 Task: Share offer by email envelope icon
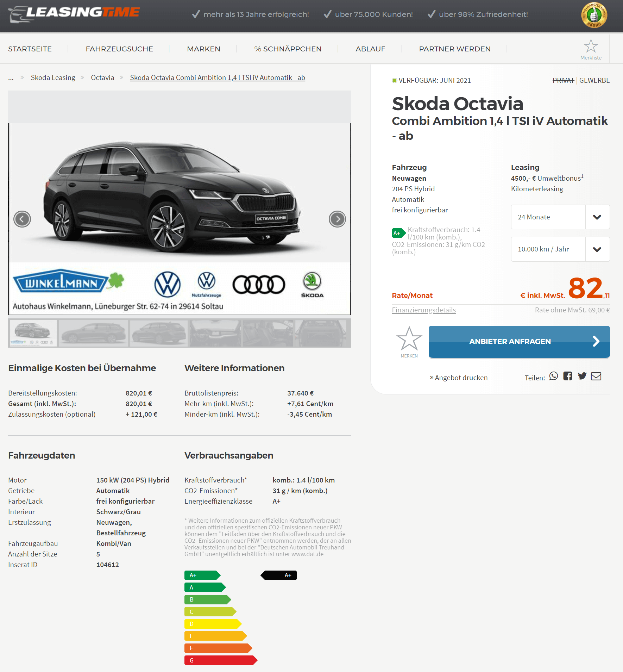coord(596,376)
